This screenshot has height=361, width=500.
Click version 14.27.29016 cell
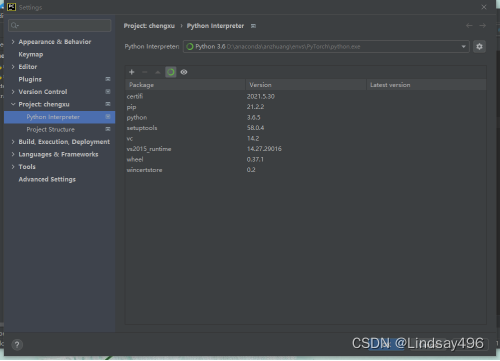point(264,149)
